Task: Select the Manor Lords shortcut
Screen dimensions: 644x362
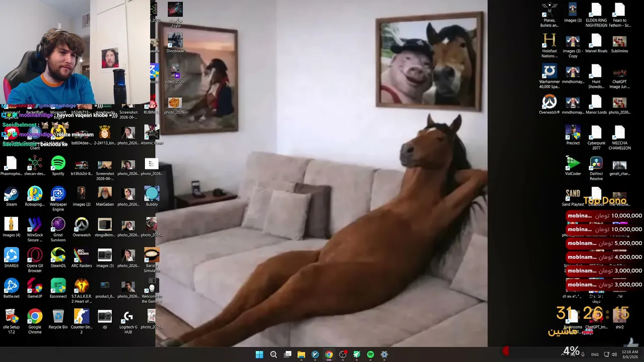Action: [x=596, y=105]
